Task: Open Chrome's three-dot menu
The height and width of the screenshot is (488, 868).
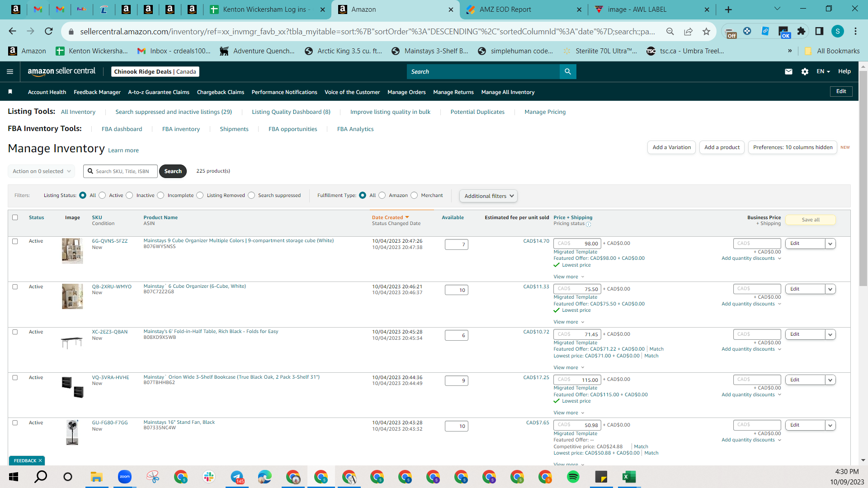Action: (x=855, y=31)
